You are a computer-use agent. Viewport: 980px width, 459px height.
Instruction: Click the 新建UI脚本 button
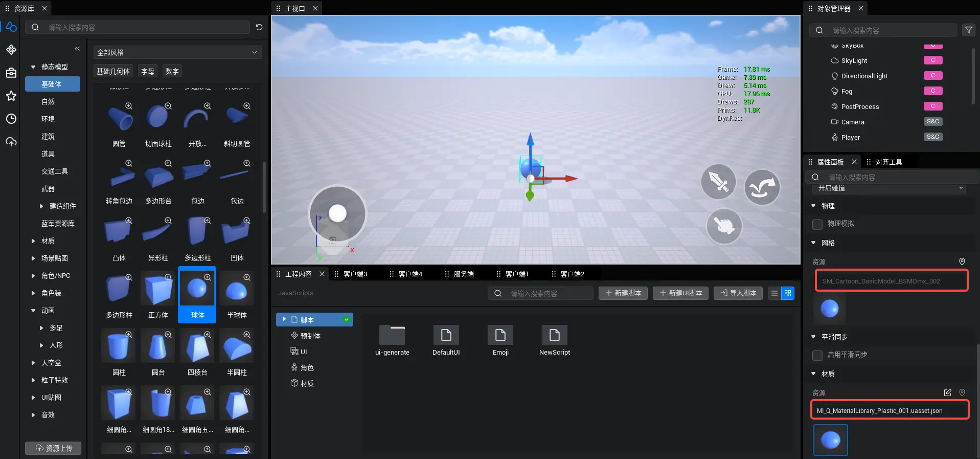(681, 293)
